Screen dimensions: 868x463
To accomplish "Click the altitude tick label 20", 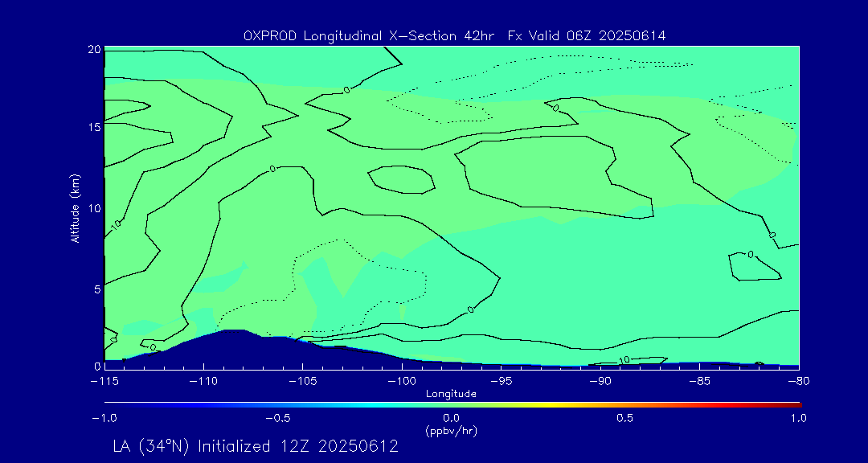I will pos(94,49).
